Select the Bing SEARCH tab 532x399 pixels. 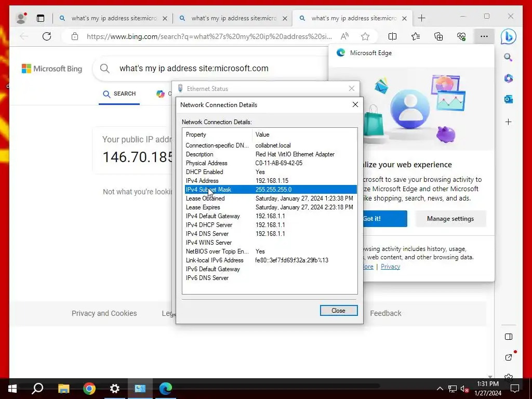(x=119, y=94)
